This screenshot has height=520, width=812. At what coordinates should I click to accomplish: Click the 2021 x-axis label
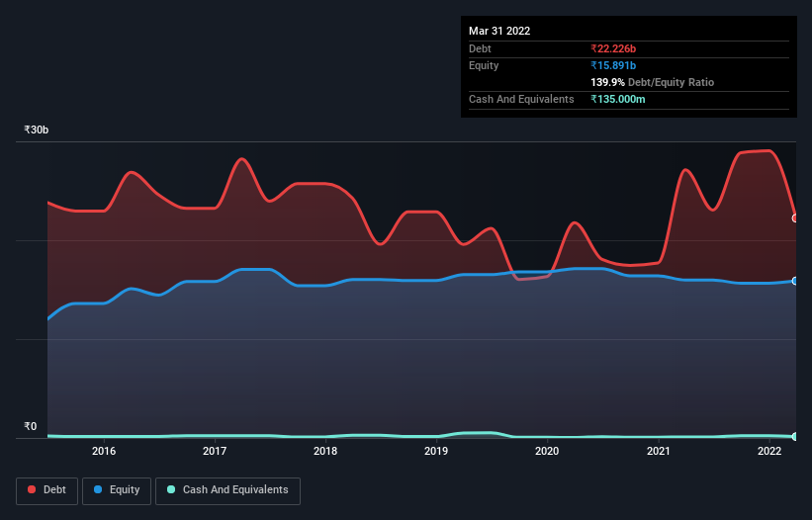(x=658, y=451)
